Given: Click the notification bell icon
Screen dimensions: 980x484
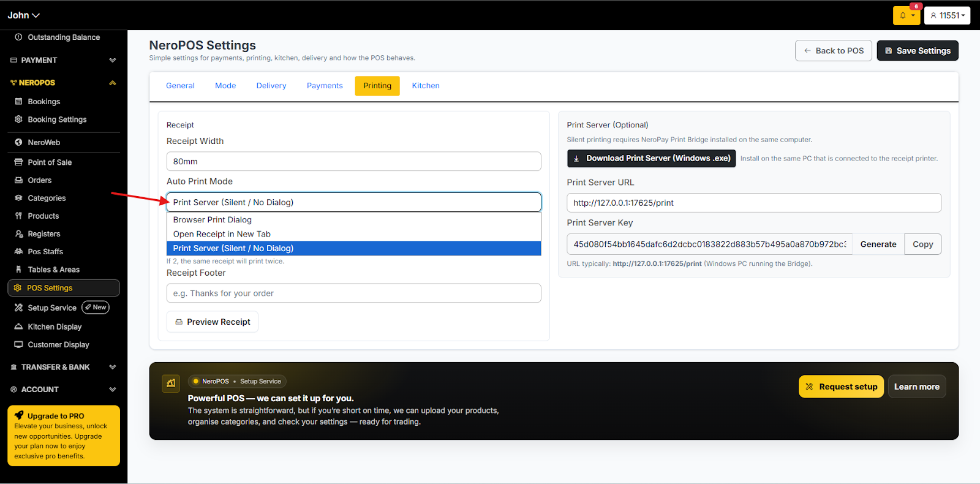Looking at the screenshot, I should pyautogui.click(x=903, y=15).
